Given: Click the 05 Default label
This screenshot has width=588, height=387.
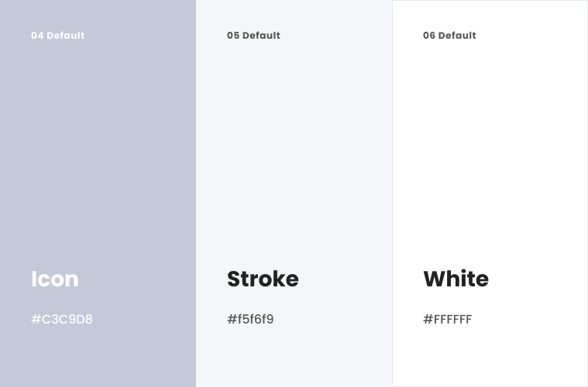Looking at the screenshot, I should [x=253, y=35].
